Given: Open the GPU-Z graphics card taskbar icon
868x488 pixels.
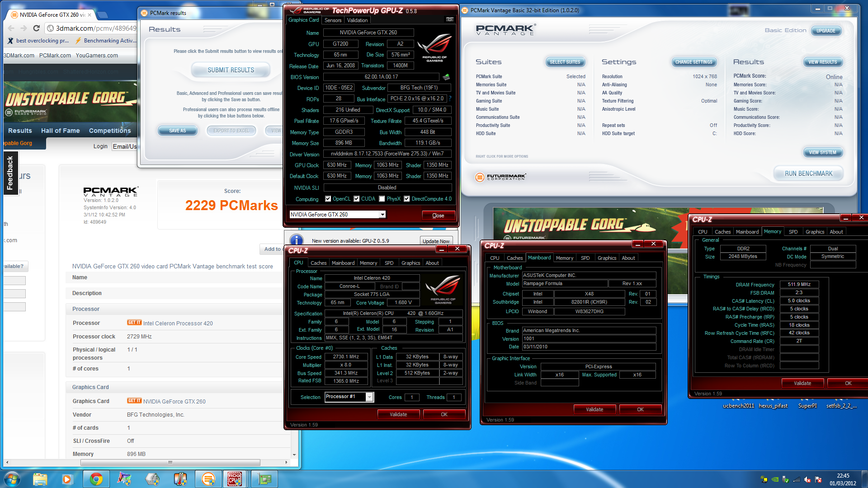Looking at the screenshot, I should coord(264,479).
